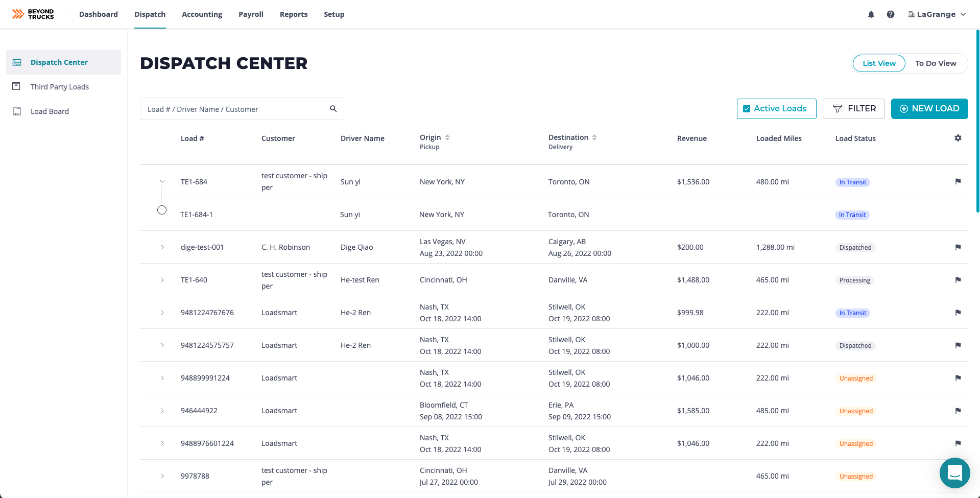
Task: Select the Load Board sidebar icon
Action: (x=17, y=111)
